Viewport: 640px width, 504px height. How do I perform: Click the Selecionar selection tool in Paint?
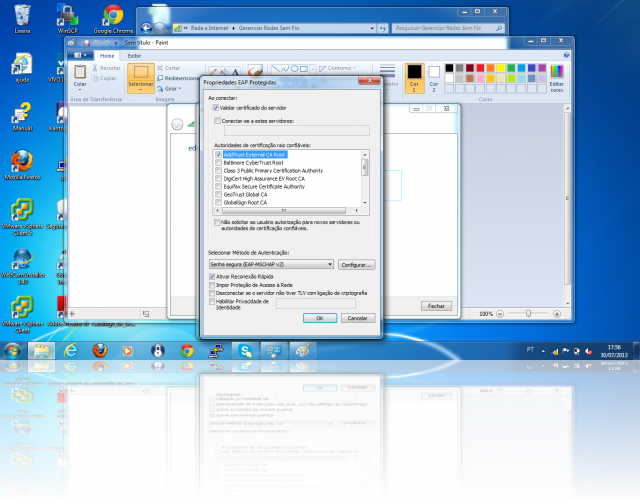click(x=141, y=78)
